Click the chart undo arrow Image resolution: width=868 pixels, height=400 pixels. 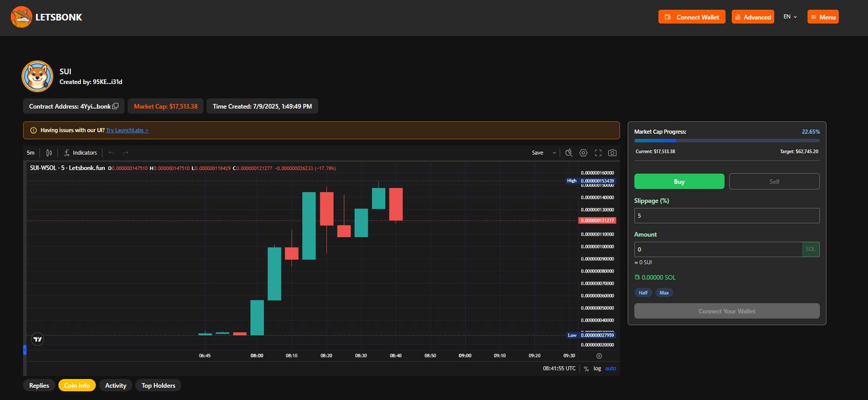point(111,153)
